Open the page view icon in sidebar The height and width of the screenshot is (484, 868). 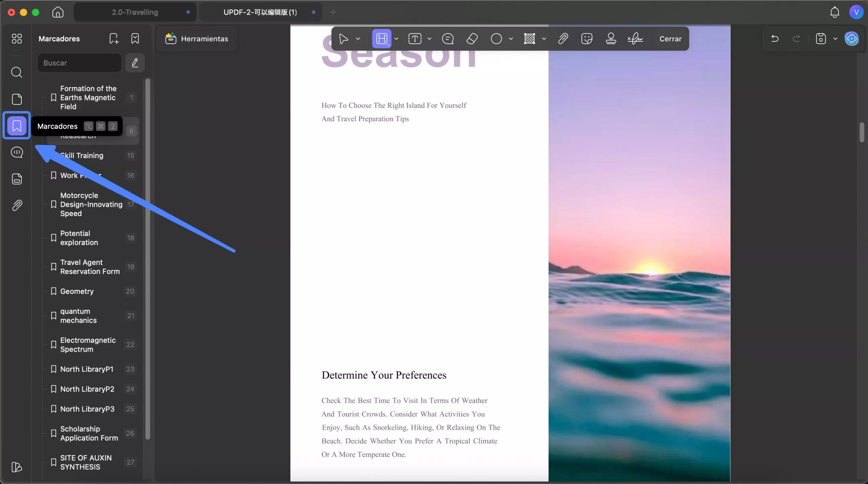[x=17, y=99]
